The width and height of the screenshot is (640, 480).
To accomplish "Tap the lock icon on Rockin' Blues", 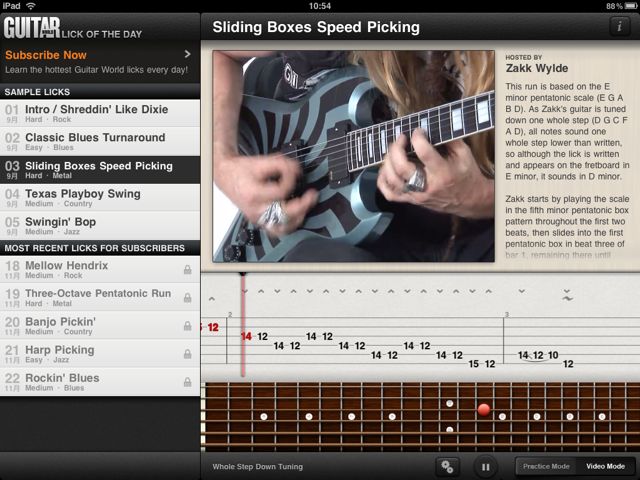I will (x=187, y=382).
